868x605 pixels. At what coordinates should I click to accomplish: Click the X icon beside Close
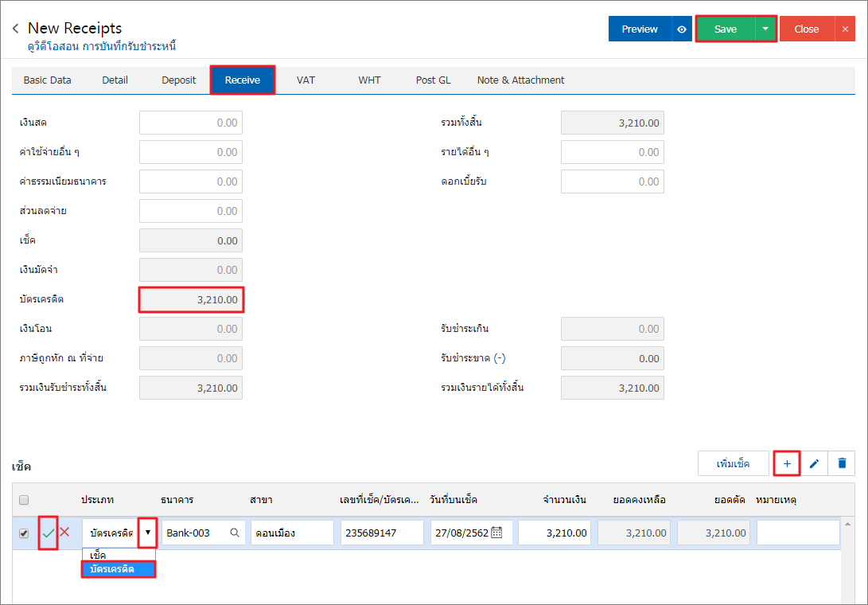click(845, 29)
